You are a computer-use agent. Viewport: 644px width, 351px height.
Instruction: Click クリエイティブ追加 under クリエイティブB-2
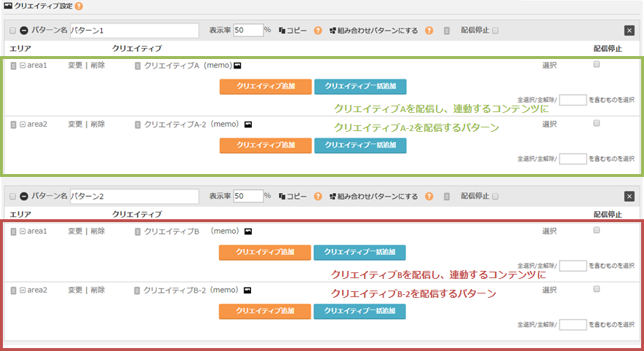(x=265, y=311)
